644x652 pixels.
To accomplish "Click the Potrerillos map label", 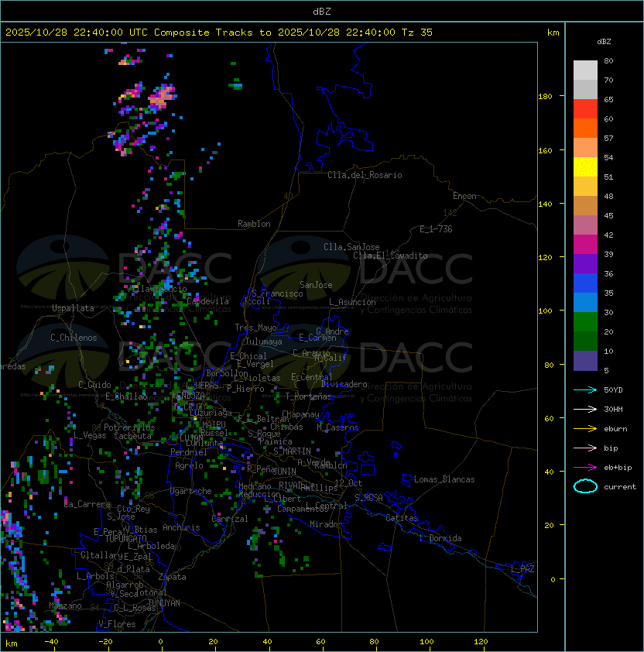I will pyautogui.click(x=129, y=427).
